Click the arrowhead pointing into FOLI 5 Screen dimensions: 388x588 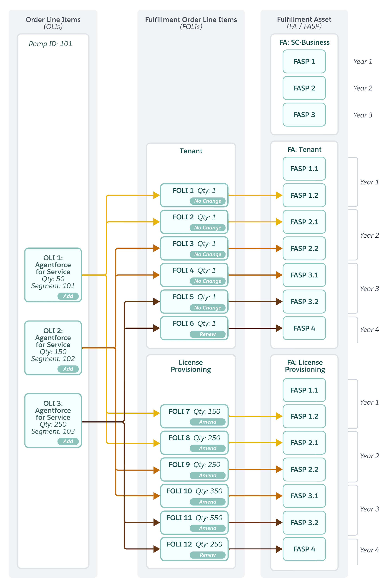click(x=156, y=301)
